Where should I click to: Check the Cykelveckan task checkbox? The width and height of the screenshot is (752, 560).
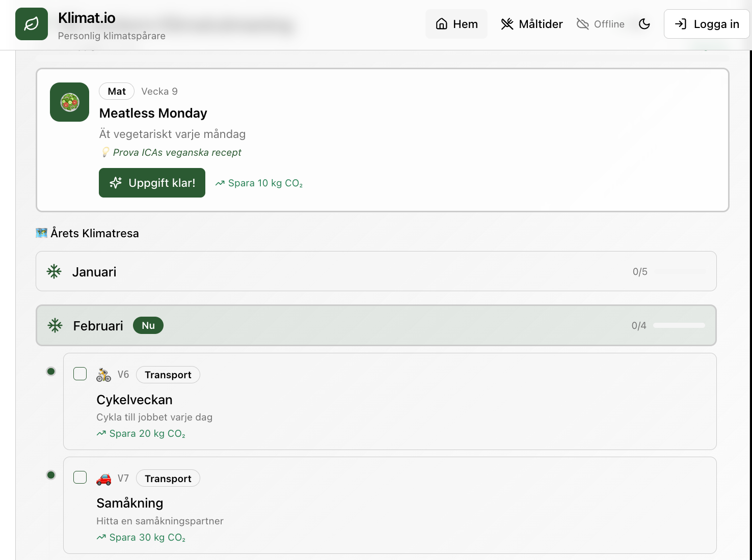[x=80, y=374]
